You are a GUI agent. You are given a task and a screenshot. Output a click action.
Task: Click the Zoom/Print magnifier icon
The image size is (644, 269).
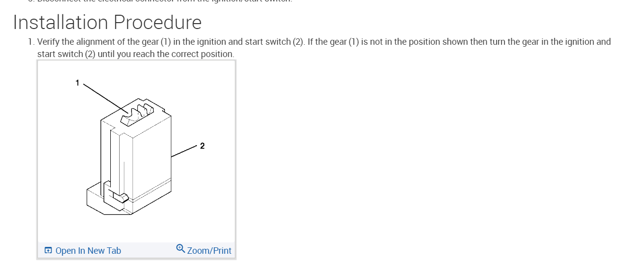coord(181,249)
